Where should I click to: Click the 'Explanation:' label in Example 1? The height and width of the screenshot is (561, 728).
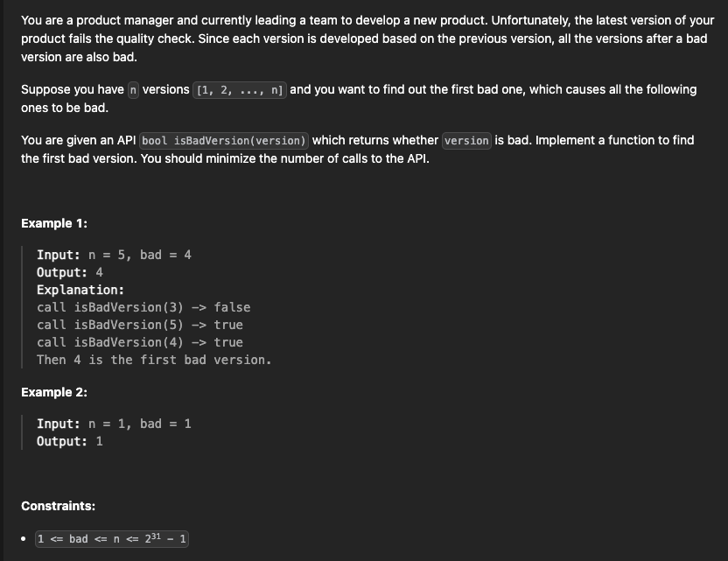click(80, 290)
